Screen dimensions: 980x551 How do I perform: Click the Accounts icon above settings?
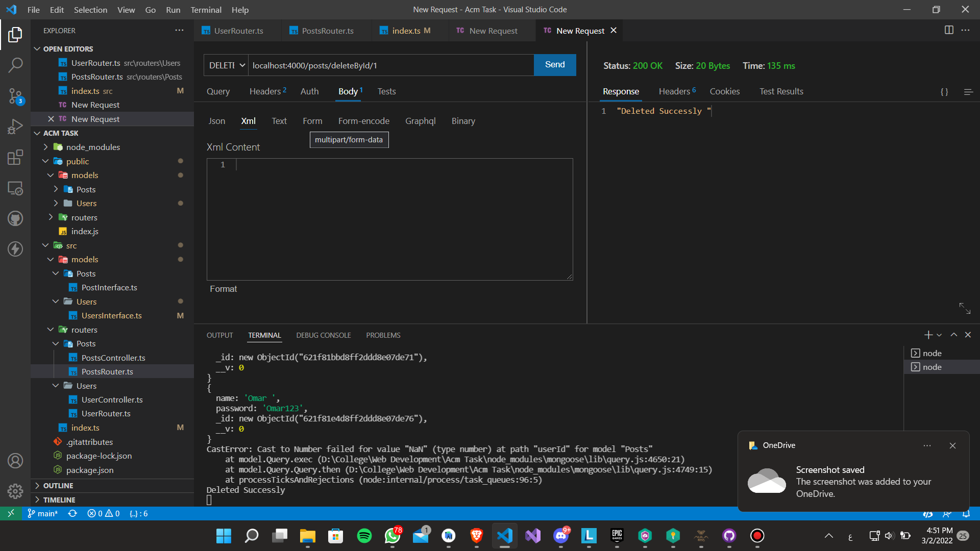pyautogui.click(x=15, y=460)
